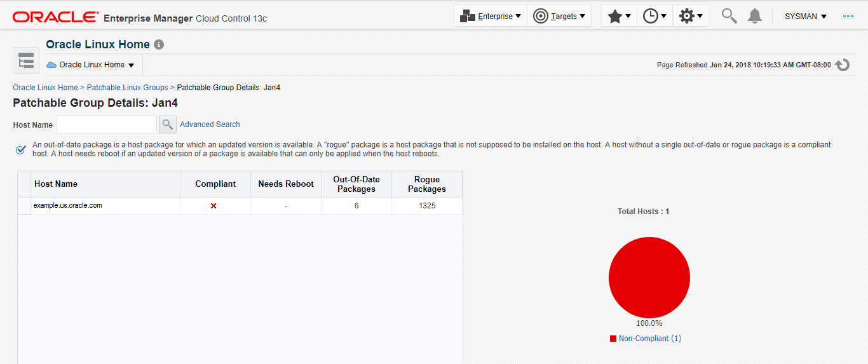868x364 pixels.
Task: Click the global search magnifier icon
Action: (x=729, y=16)
